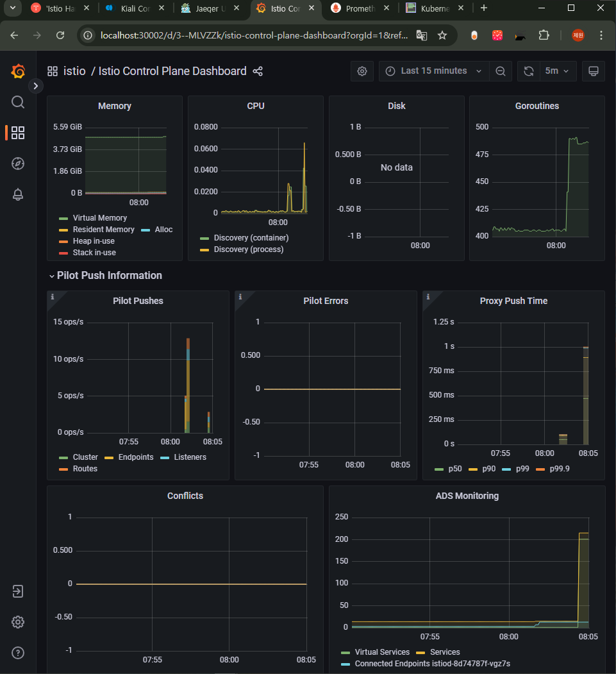Bookmark this page with the star icon
The image size is (616, 674).
pyautogui.click(x=442, y=35)
